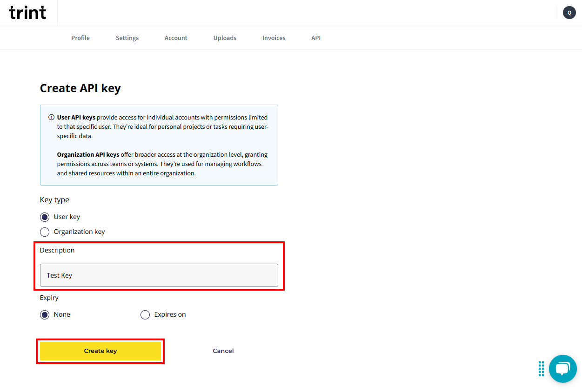Click the trint logo
This screenshot has height=392, width=582.
(27, 13)
